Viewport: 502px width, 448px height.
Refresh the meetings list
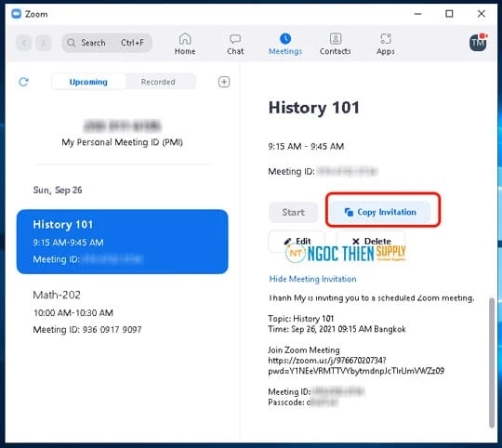pyautogui.click(x=23, y=82)
